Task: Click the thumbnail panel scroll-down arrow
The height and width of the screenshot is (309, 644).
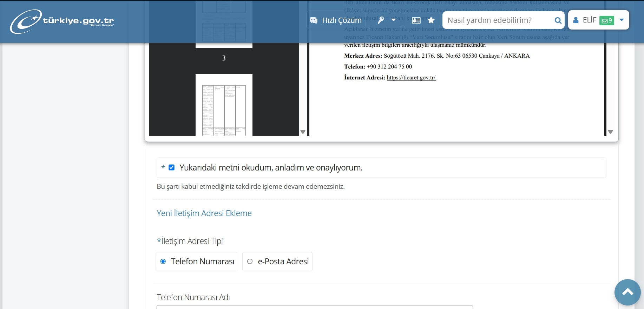Action: point(303,132)
